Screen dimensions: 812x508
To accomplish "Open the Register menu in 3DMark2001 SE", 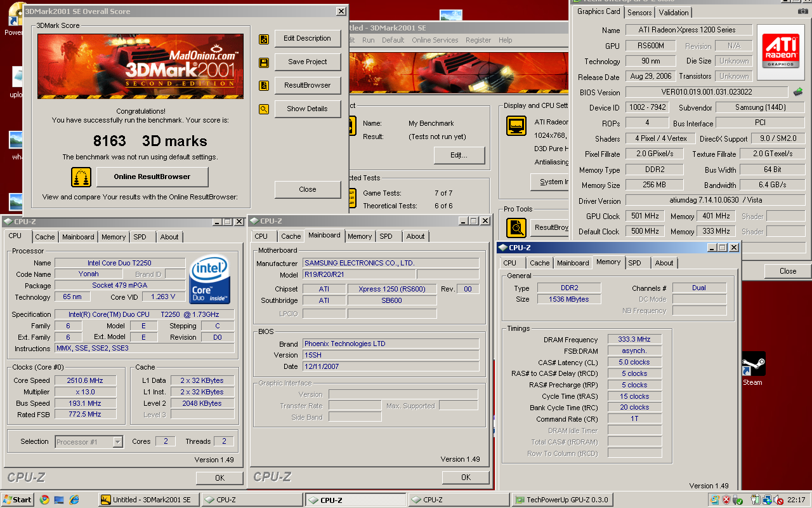I will point(478,40).
